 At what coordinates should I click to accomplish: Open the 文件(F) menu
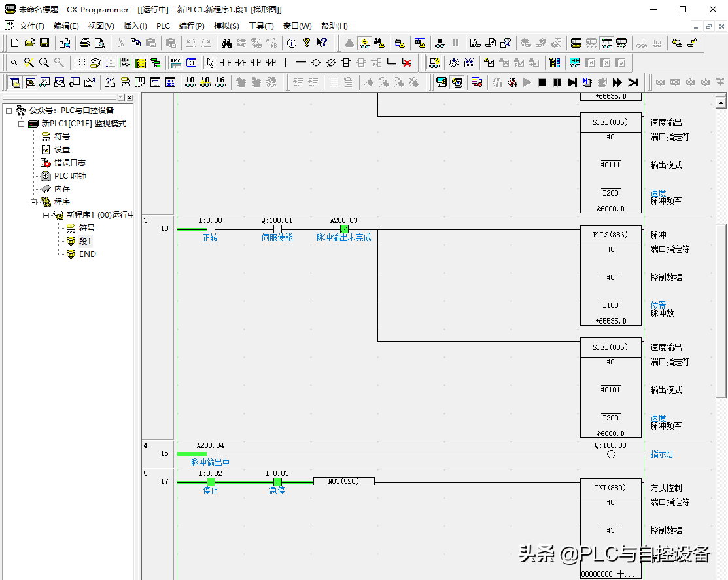(x=31, y=26)
